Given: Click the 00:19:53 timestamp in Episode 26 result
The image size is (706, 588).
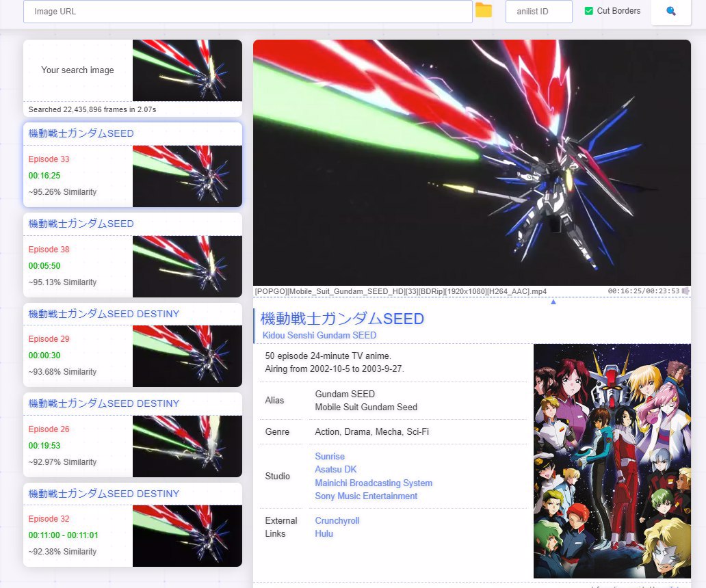Looking at the screenshot, I should (x=44, y=445).
